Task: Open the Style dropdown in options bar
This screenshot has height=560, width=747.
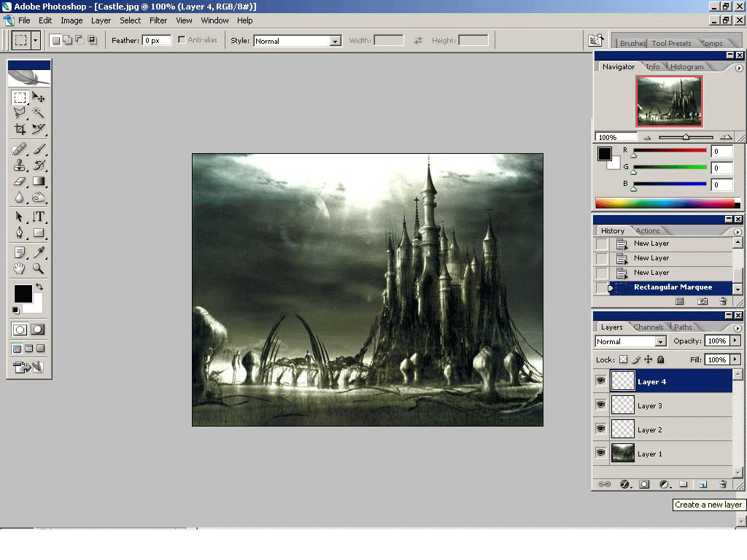Action: click(336, 41)
